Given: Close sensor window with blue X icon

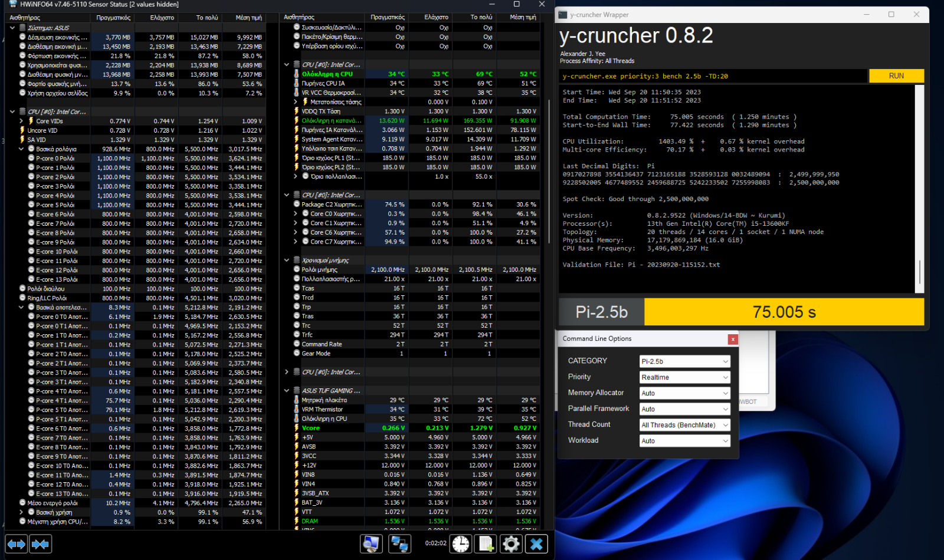Looking at the screenshot, I should coord(536,543).
